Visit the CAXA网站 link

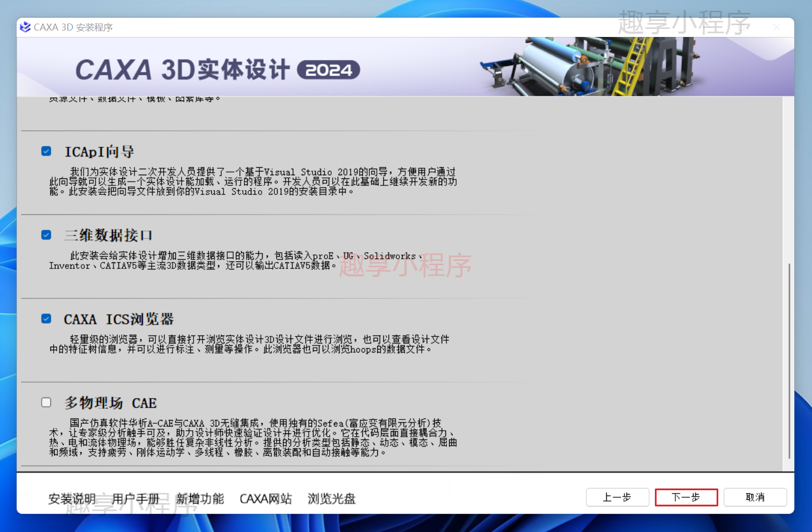266,499
